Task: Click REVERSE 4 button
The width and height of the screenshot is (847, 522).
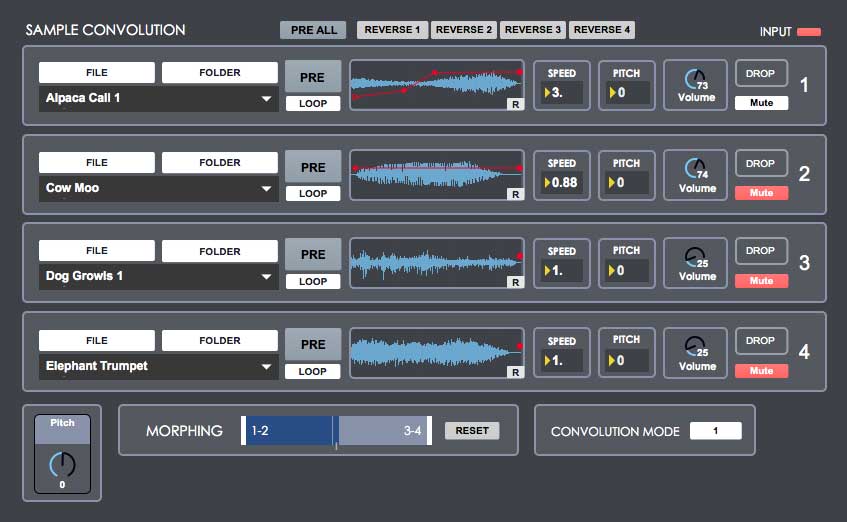Action: pyautogui.click(x=602, y=30)
